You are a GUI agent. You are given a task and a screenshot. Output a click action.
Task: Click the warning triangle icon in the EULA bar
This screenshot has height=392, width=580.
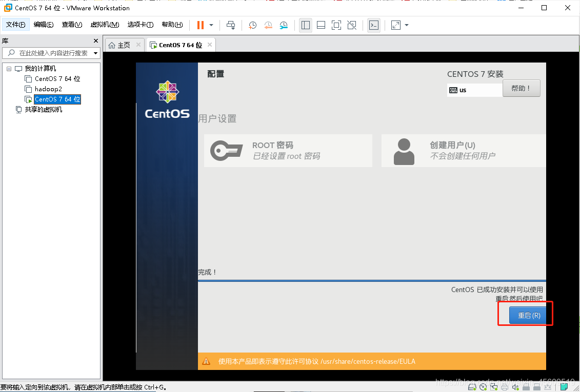point(206,361)
